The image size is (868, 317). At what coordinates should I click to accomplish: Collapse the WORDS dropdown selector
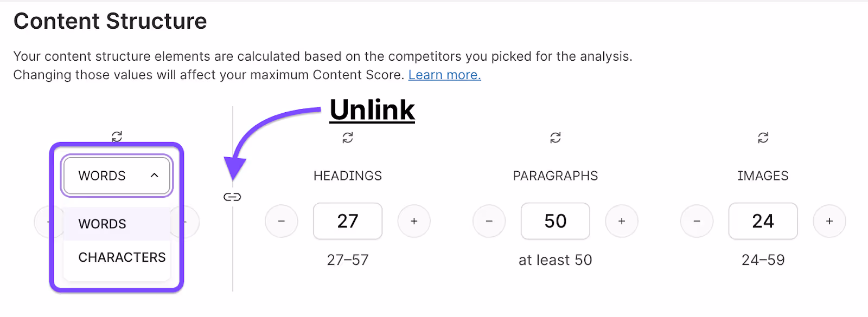[117, 176]
